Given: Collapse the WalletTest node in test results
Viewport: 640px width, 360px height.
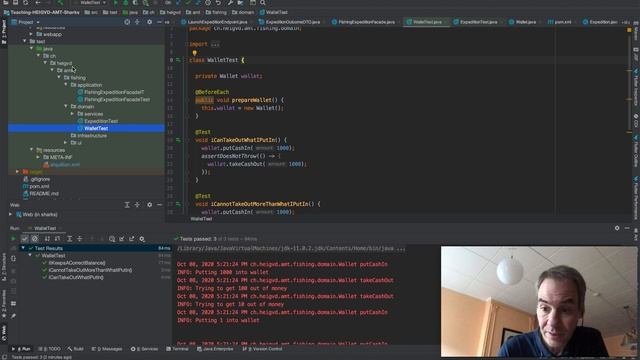Looking at the screenshot, I should (x=30, y=256).
